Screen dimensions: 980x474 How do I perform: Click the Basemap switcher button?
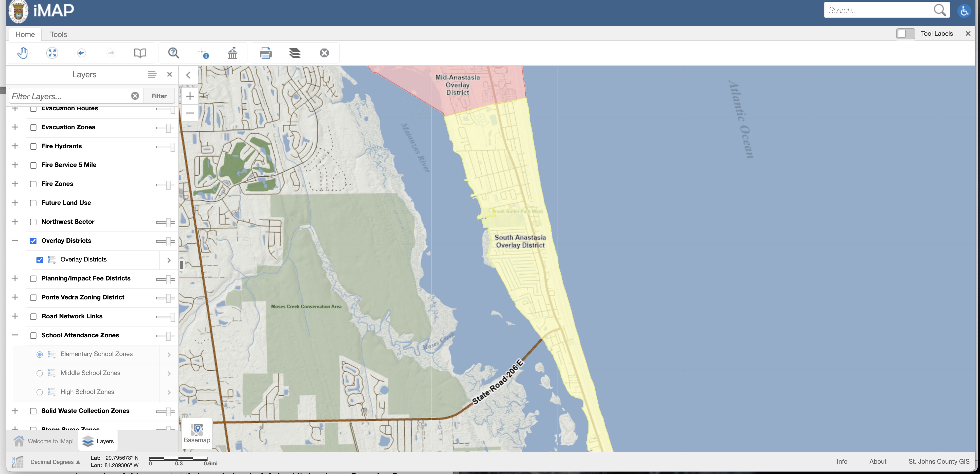[197, 433]
